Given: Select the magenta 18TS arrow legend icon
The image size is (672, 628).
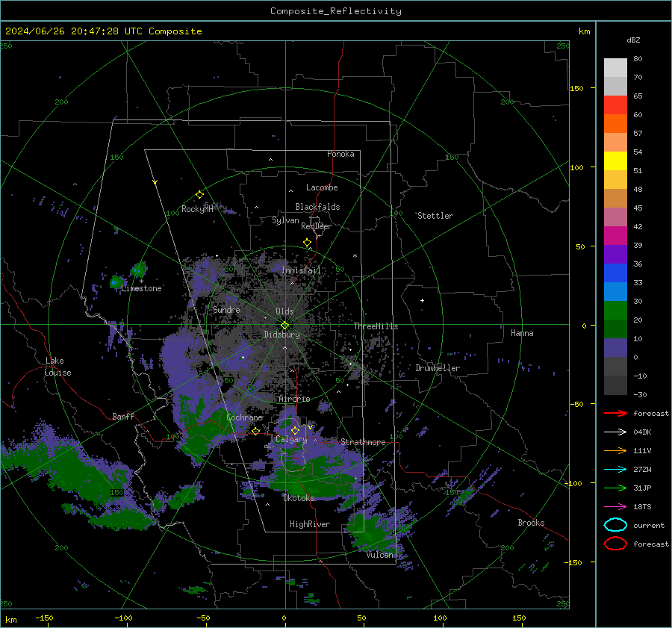Looking at the screenshot, I should (x=615, y=507).
